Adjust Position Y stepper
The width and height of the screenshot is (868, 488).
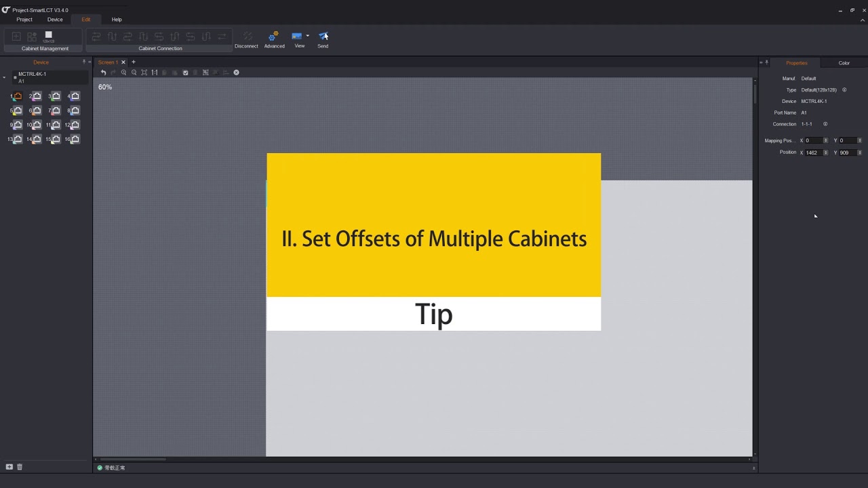point(860,152)
